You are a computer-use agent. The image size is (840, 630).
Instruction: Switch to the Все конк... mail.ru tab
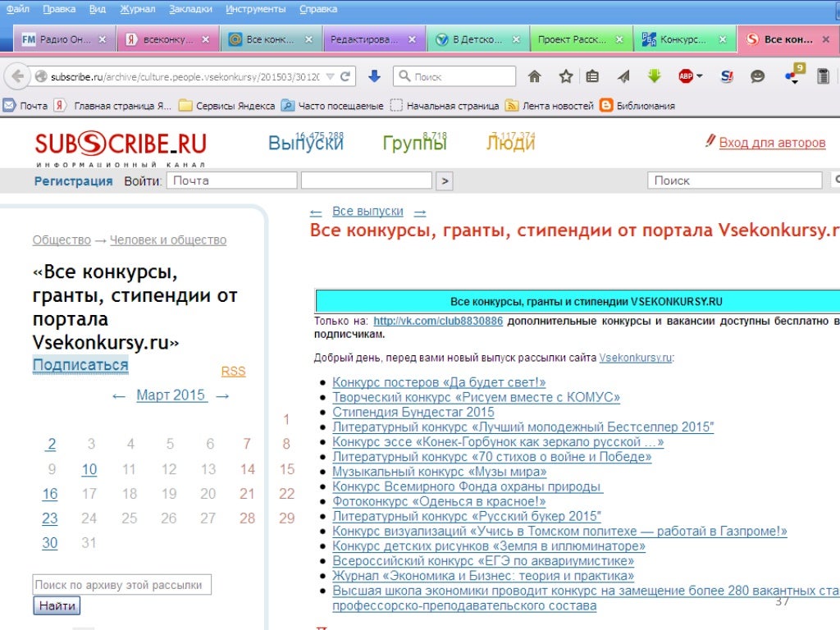pyautogui.click(x=271, y=39)
